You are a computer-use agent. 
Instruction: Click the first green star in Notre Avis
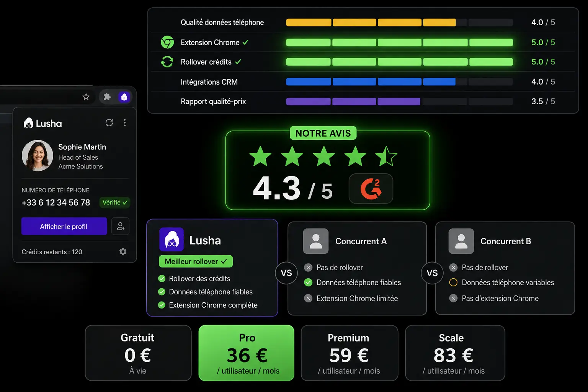click(261, 156)
